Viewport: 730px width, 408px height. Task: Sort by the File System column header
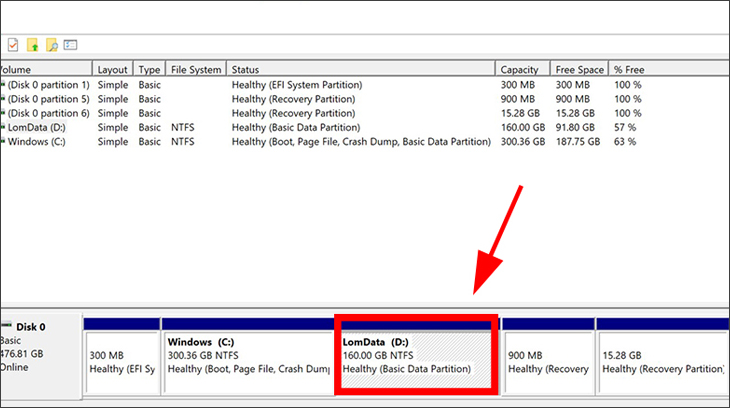(196, 69)
